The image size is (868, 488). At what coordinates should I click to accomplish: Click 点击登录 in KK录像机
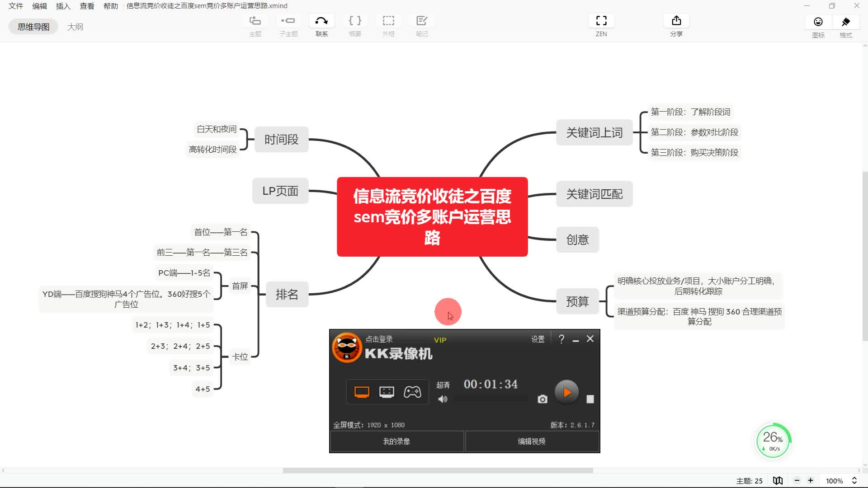379,339
